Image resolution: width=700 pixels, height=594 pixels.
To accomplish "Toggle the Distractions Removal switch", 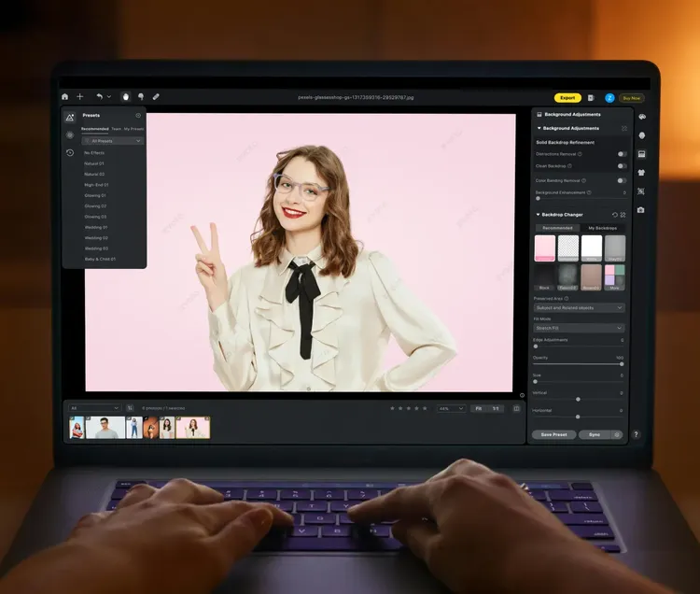I will click(x=622, y=154).
